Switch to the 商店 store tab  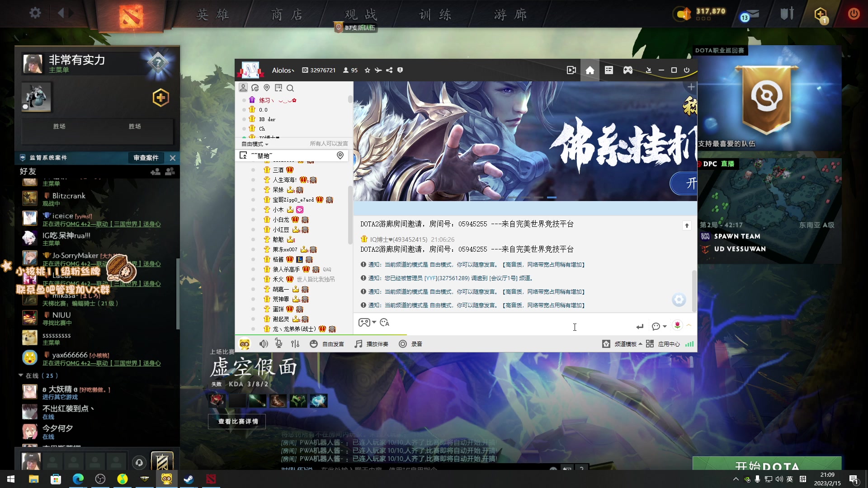(x=287, y=14)
